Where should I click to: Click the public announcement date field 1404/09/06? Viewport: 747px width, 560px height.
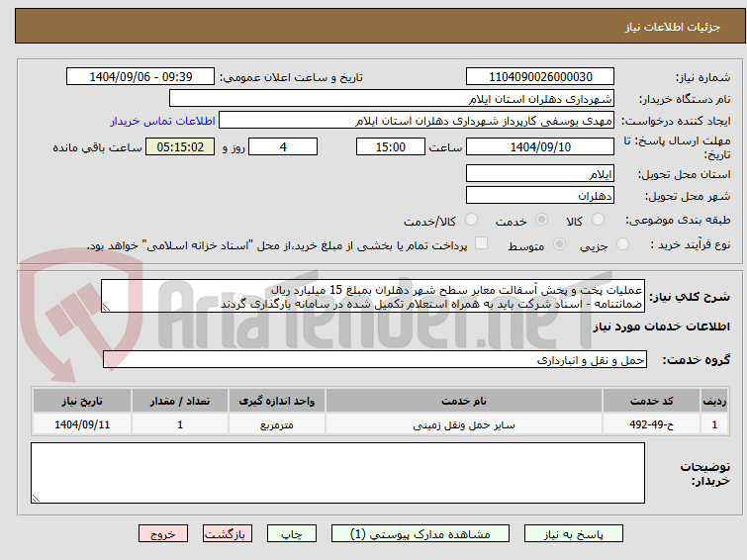tap(140, 77)
